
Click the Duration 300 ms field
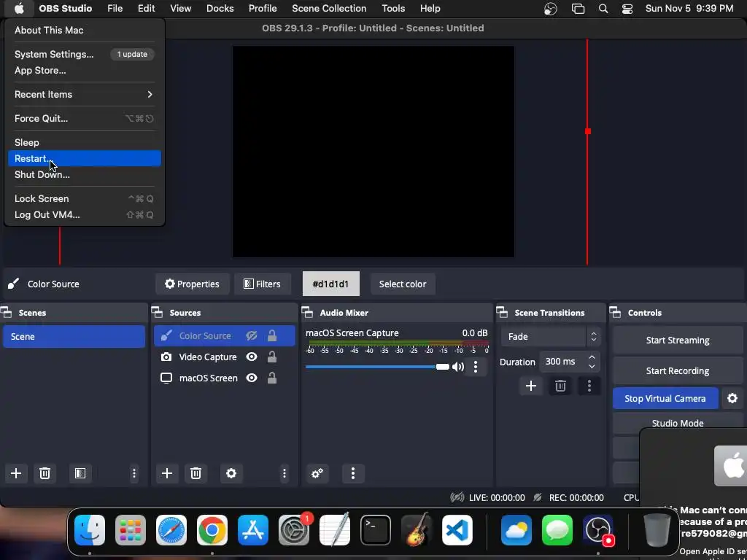(x=570, y=362)
